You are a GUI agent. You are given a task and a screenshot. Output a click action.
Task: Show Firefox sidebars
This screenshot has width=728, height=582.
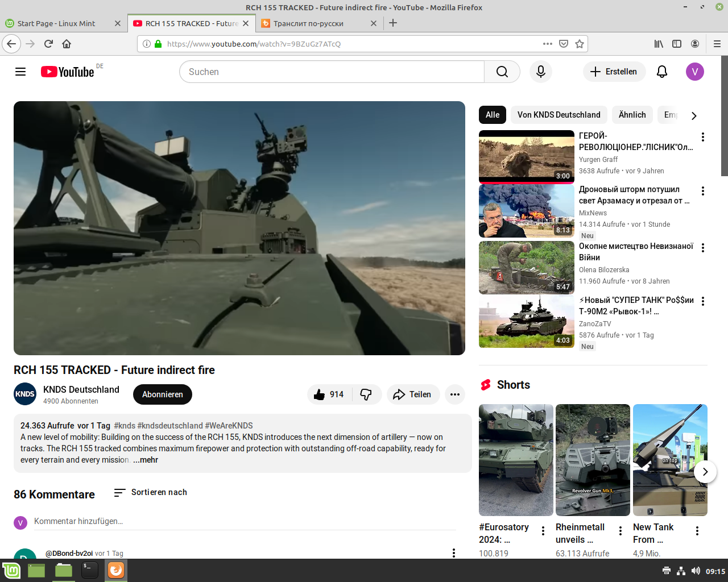(x=677, y=44)
